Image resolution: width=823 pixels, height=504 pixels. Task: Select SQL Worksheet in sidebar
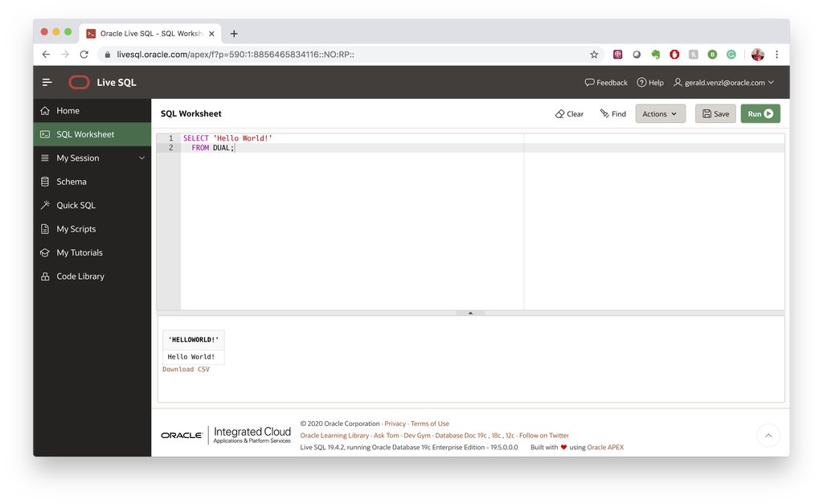tap(92, 134)
